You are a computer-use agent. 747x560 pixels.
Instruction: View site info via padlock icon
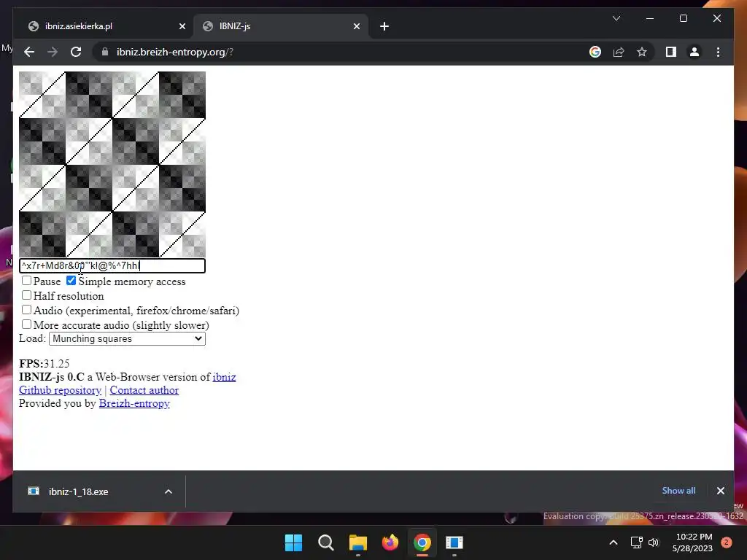click(105, 52)
